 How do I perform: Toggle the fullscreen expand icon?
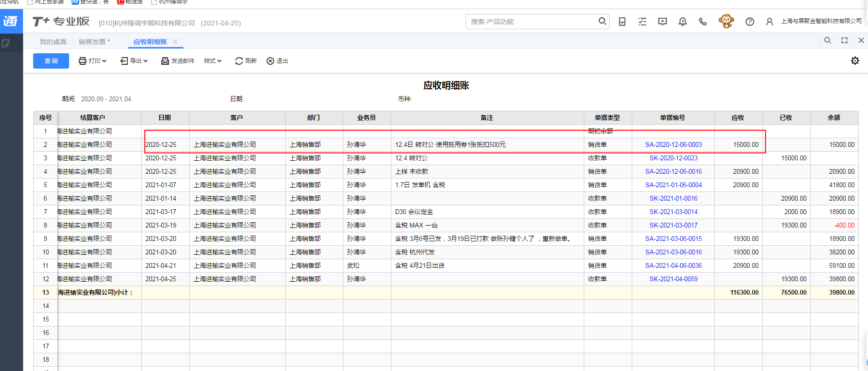click(x=844, y=40)
